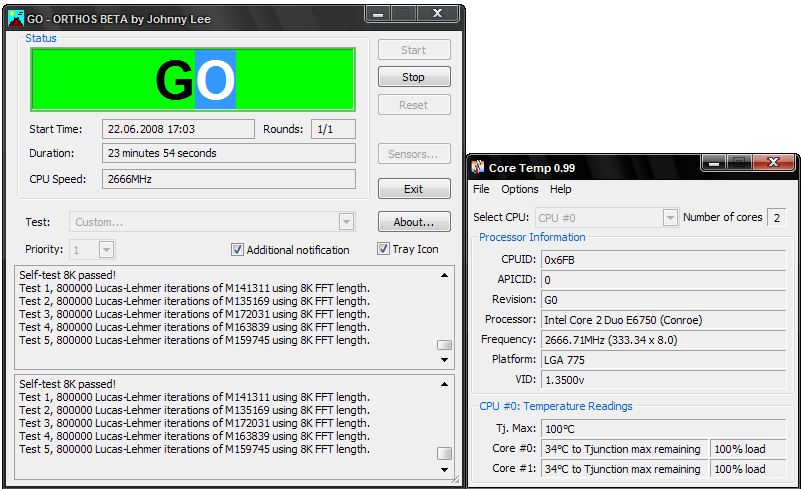Click the CPU Speed field showing 2666MHz
The height and width of the screenshot is (489, 801).
click(229, 179)
